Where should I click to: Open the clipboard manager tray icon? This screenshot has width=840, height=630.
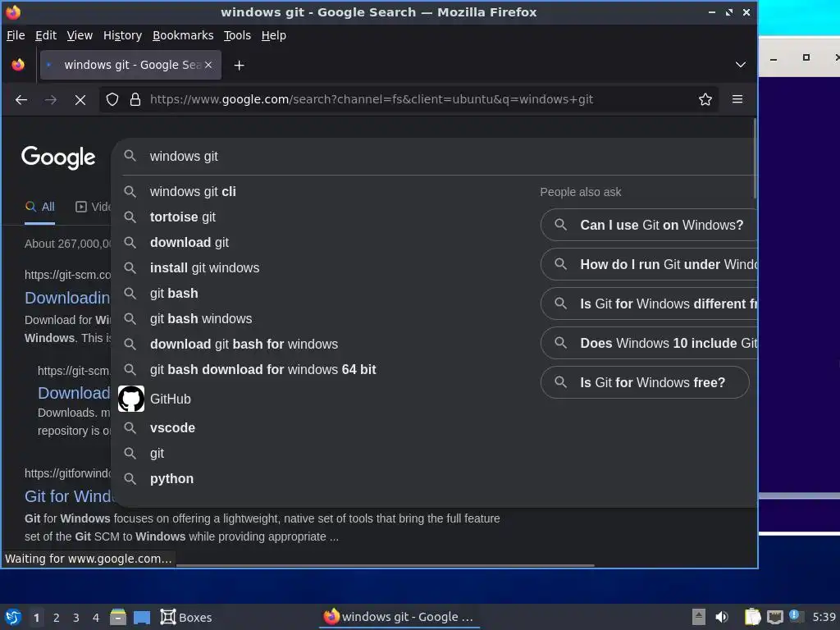point(752,617)
